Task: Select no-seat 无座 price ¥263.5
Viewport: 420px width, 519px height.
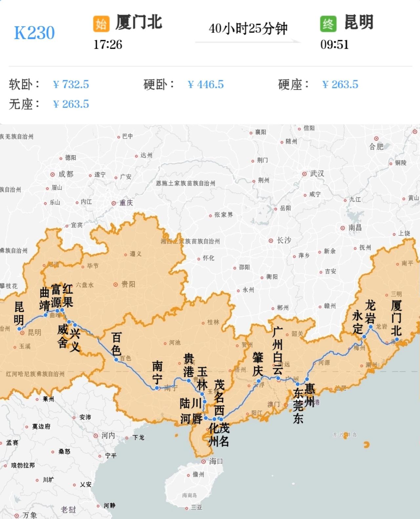Action: pyautogui.click(x=71, y=104)
